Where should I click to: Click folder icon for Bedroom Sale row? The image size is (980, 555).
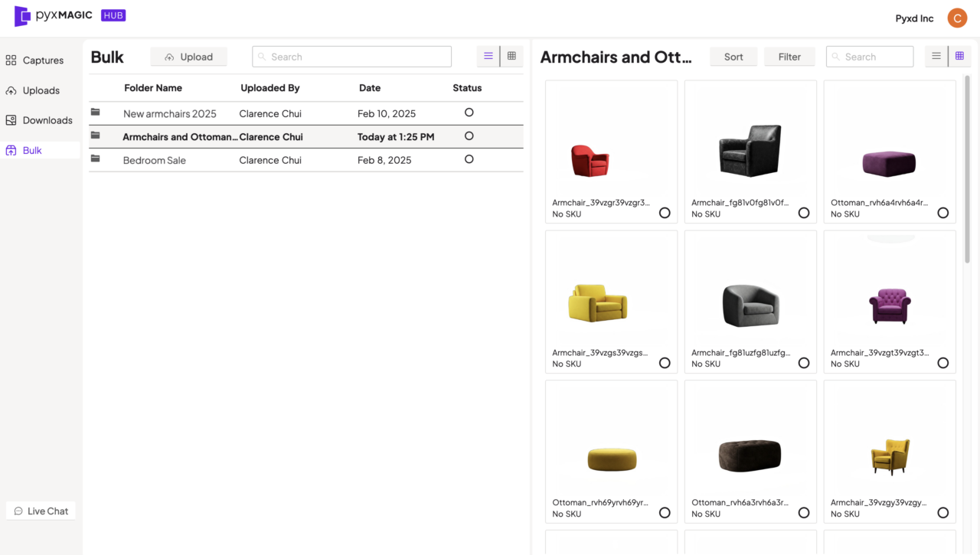(96, 159)
